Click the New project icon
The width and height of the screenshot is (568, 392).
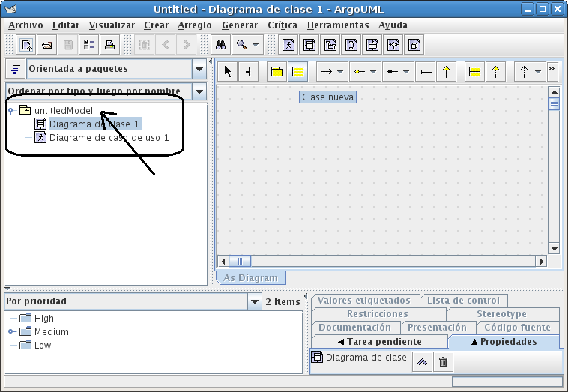tap(26, 45)
